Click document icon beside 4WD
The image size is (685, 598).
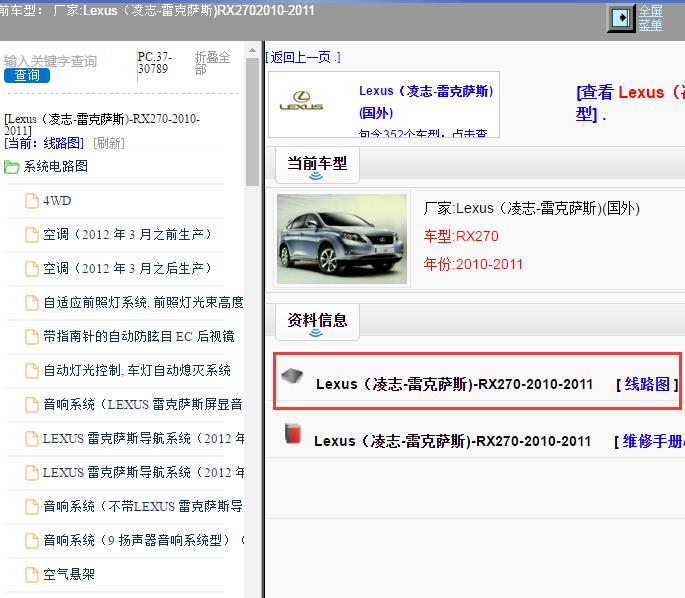(31, 201)
